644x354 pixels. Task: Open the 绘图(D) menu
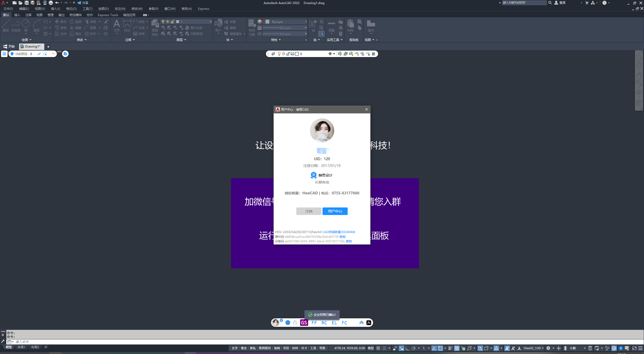[104, 9]
